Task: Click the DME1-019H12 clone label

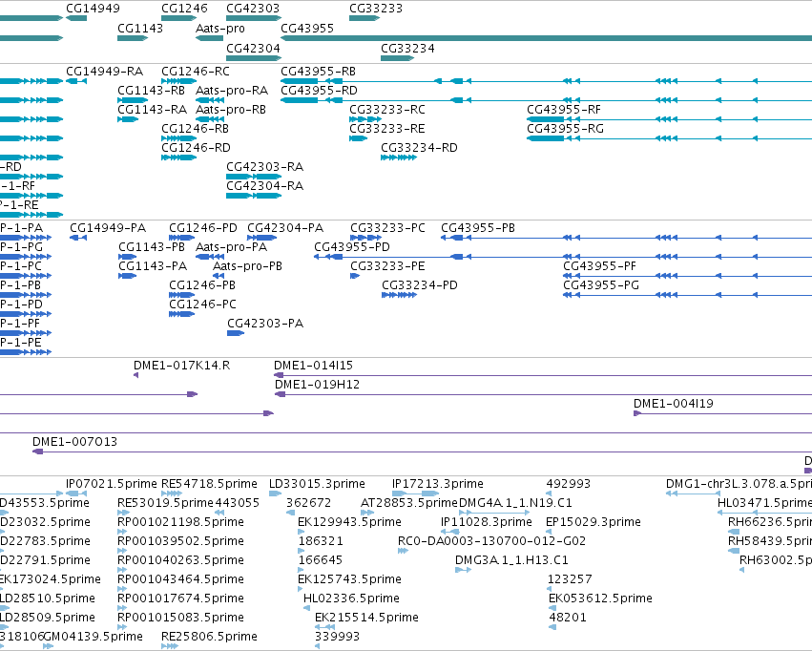Action: 317,385
